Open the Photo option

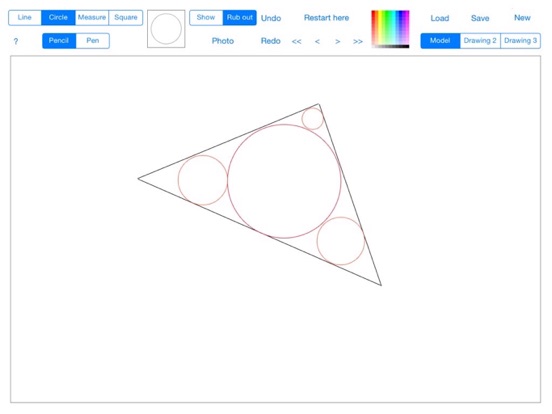223,41
